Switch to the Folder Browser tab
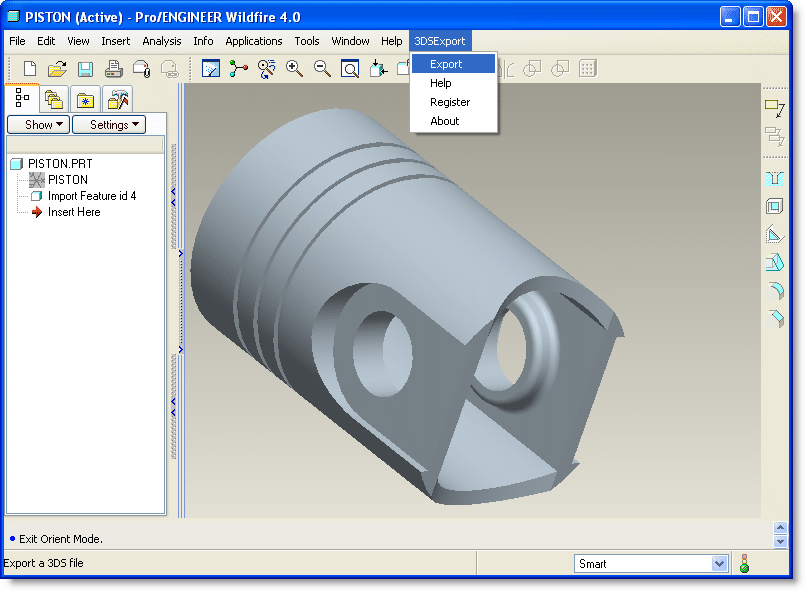The image size is (805, 591). (x=54, y=98)
